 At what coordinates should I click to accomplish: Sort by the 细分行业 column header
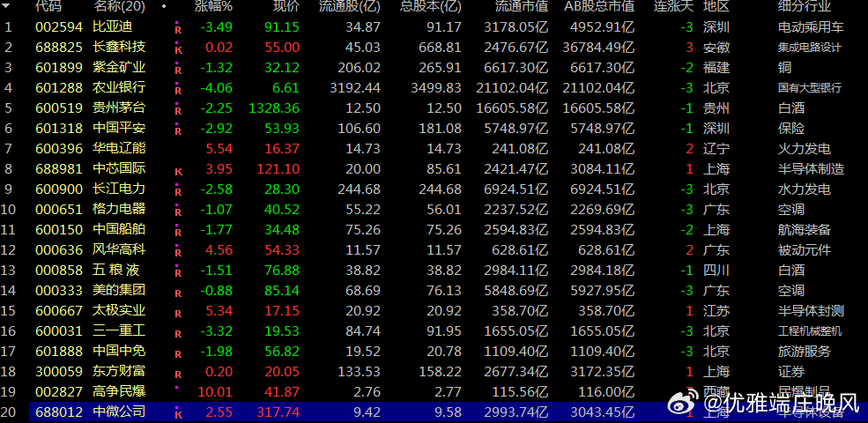805,7
